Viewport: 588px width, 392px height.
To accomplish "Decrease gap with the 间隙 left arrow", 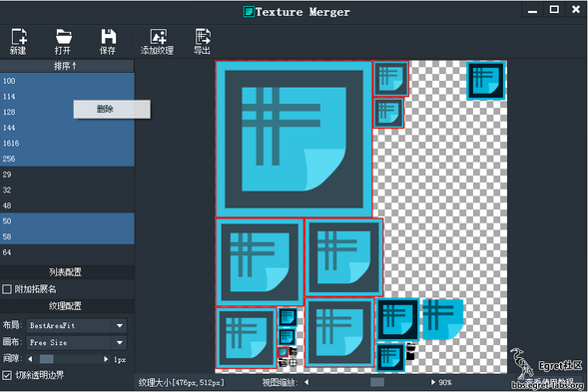I will [30, 359].
